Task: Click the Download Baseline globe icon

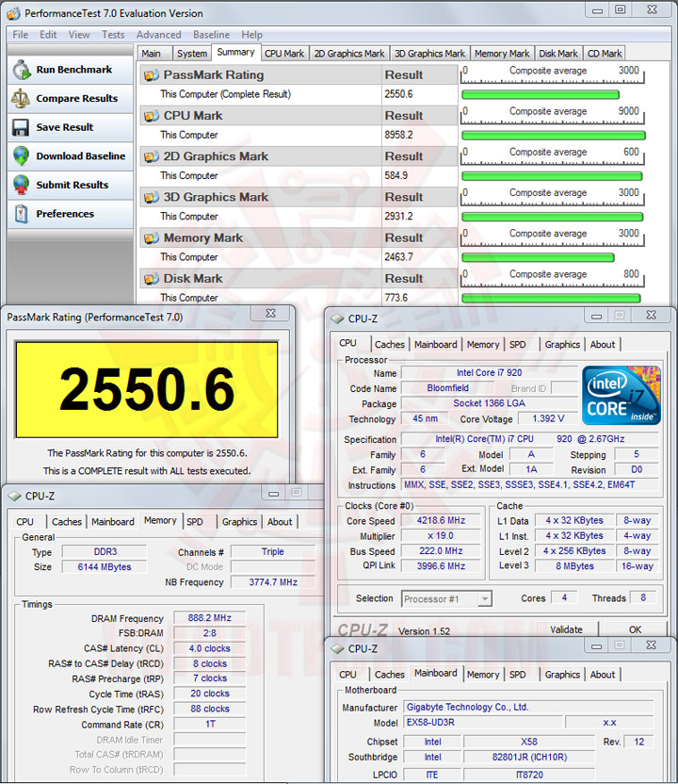Action: pos(21,156)
